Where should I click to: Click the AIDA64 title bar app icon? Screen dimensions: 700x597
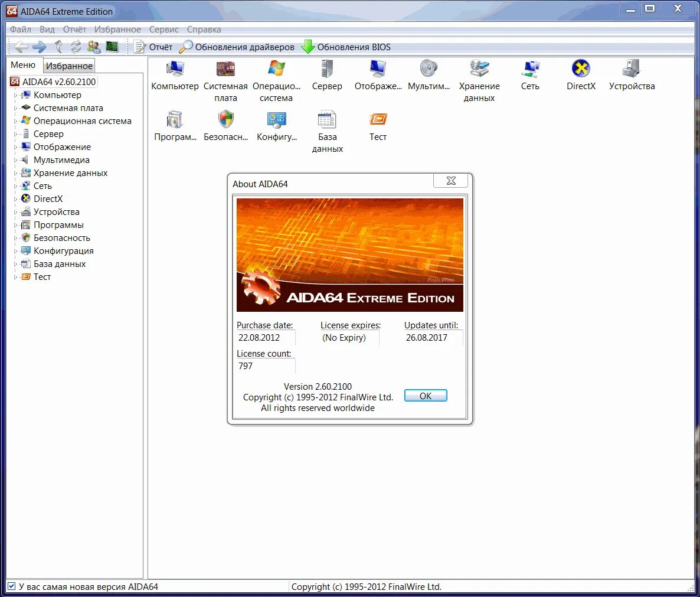[x=12, y=11]
